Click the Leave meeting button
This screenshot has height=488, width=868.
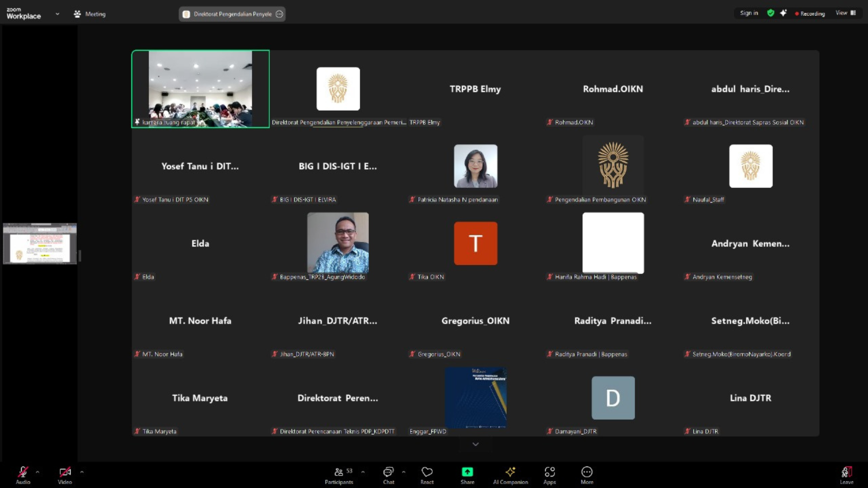(847, 475)
